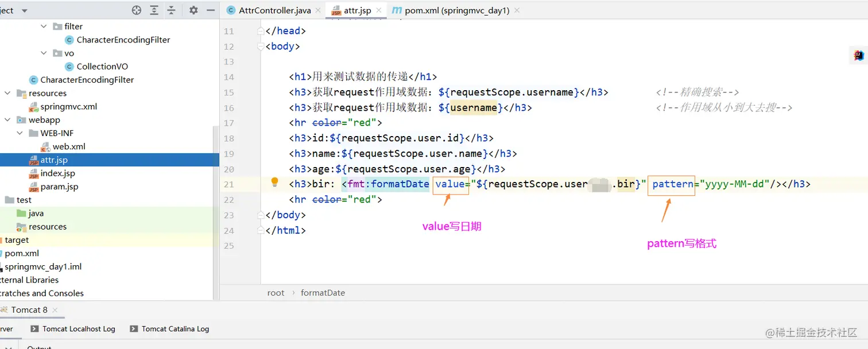
Task: Click the locate/select opened file target icon
Action: 136,10
